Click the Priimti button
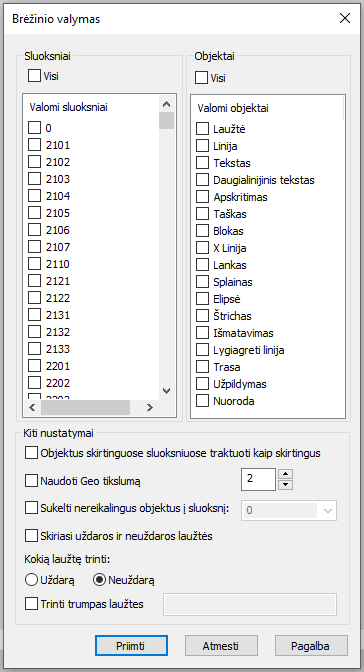Viewport: 364px width, 672px height. click(x=131, y=646)
